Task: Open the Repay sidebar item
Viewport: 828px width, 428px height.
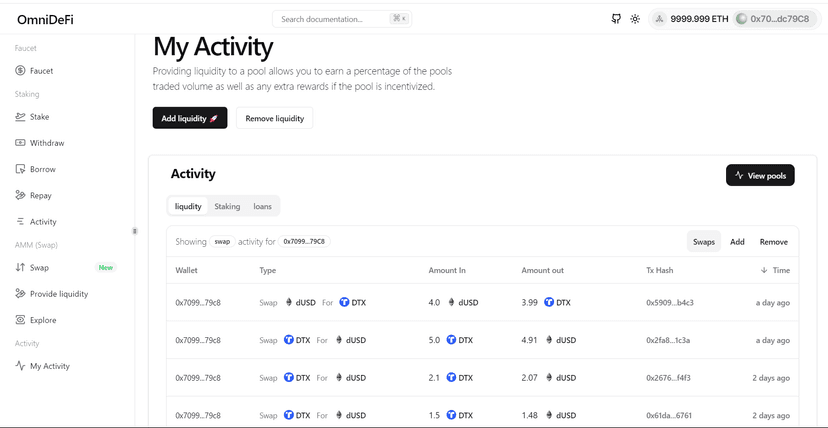Action: [34, 196]
